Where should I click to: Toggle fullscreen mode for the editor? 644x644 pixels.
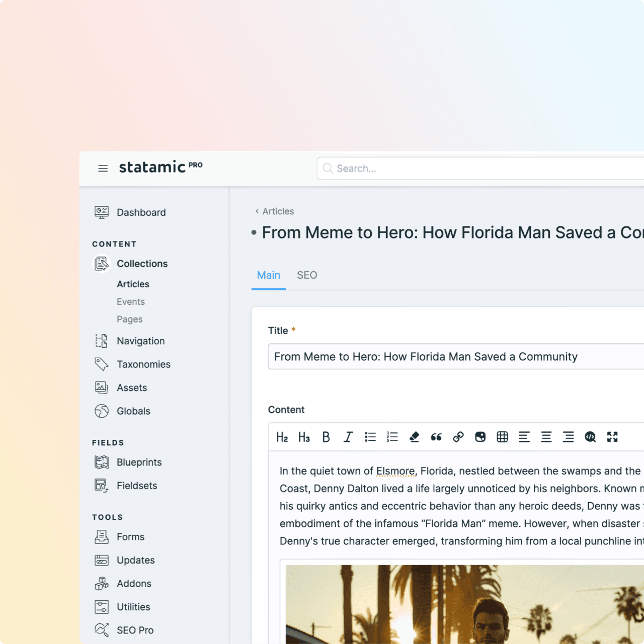[x=612, y=437]
